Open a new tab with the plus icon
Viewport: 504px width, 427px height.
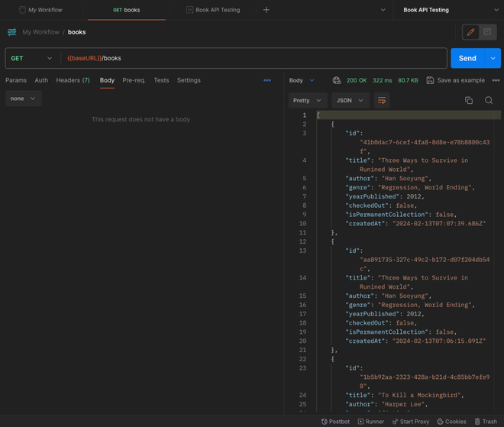[266, 10]
